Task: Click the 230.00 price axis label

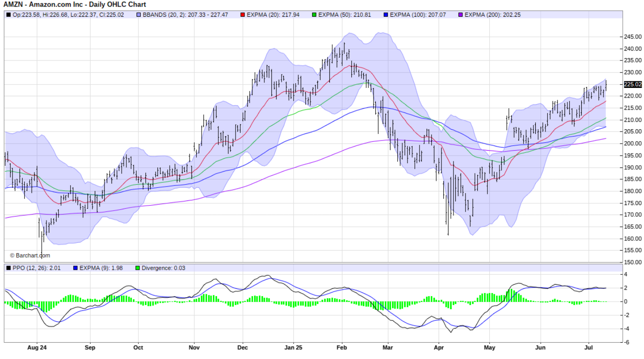Action: coord(633,73)
